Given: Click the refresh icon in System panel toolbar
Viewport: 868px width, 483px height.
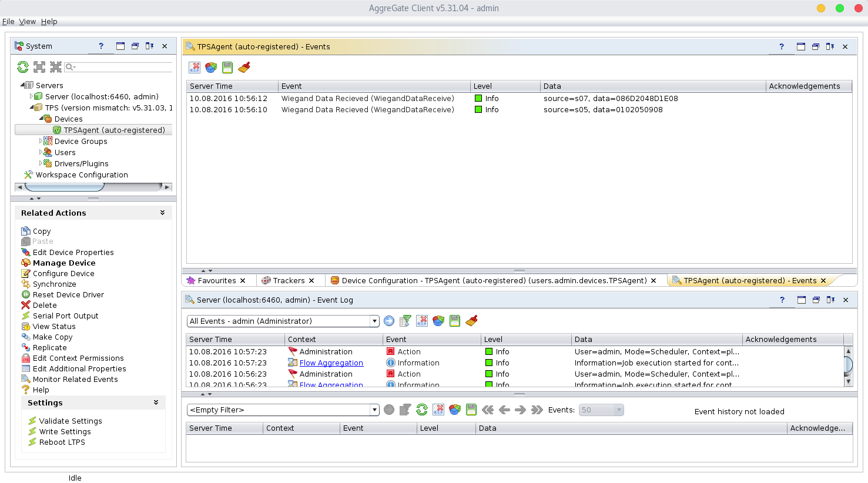Looking at the screenshot, I should pos(23,67).
